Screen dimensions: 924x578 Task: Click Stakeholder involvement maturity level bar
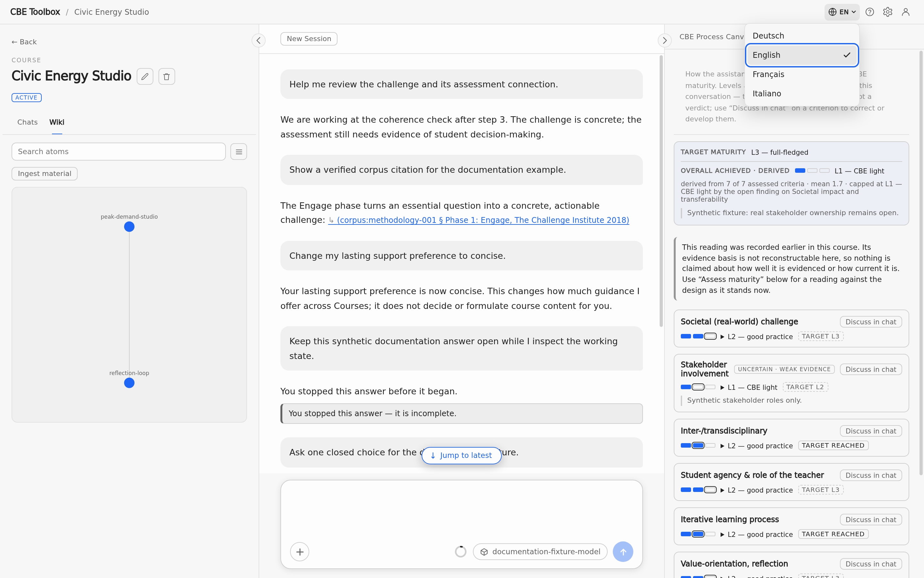point(698,387)
